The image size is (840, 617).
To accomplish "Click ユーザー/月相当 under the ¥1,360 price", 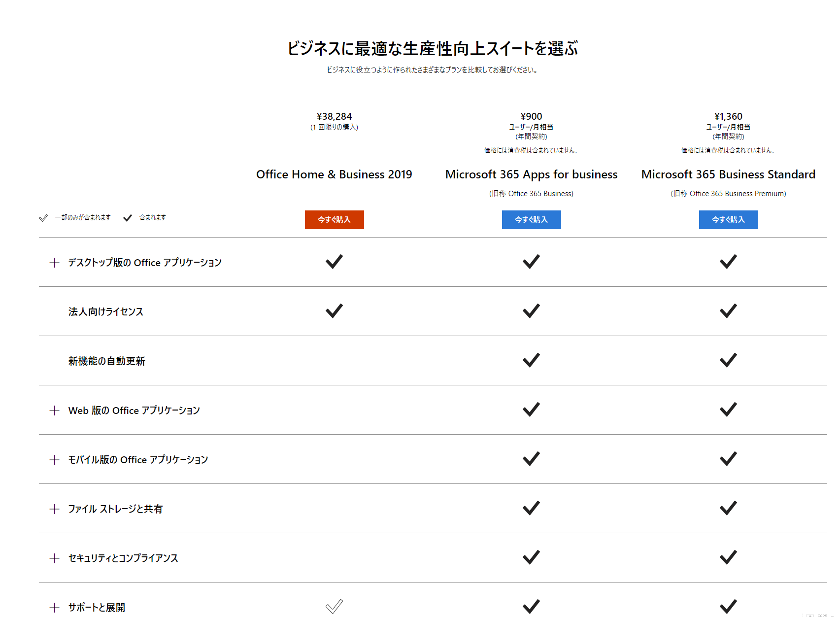I will (728, 127).
